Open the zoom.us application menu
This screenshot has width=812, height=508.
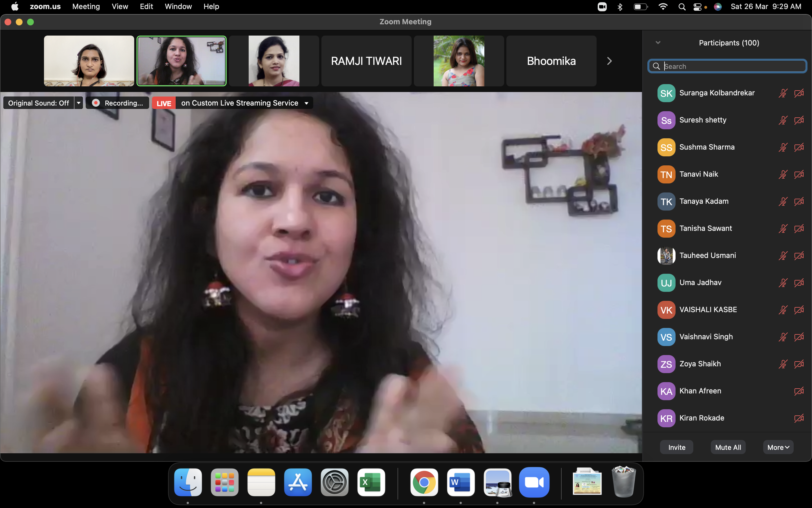pos(45,6)
